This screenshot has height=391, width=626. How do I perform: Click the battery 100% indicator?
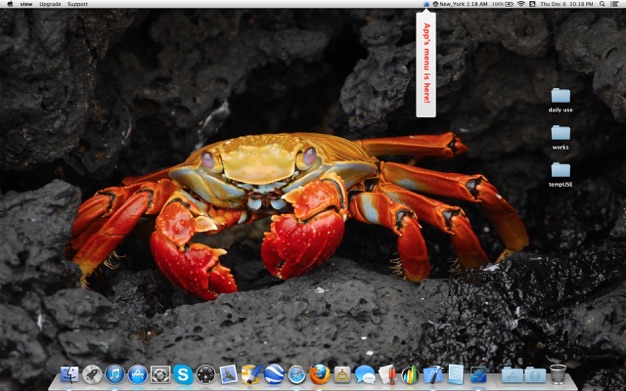503,4
